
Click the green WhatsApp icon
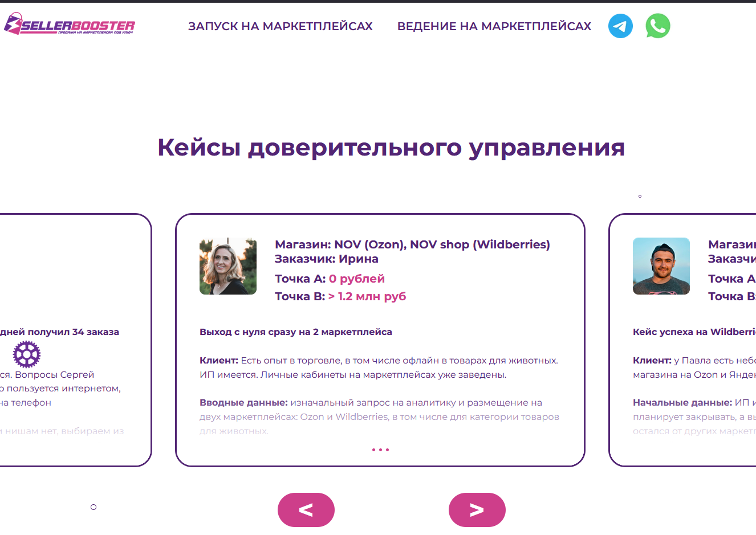click(657, 26)
